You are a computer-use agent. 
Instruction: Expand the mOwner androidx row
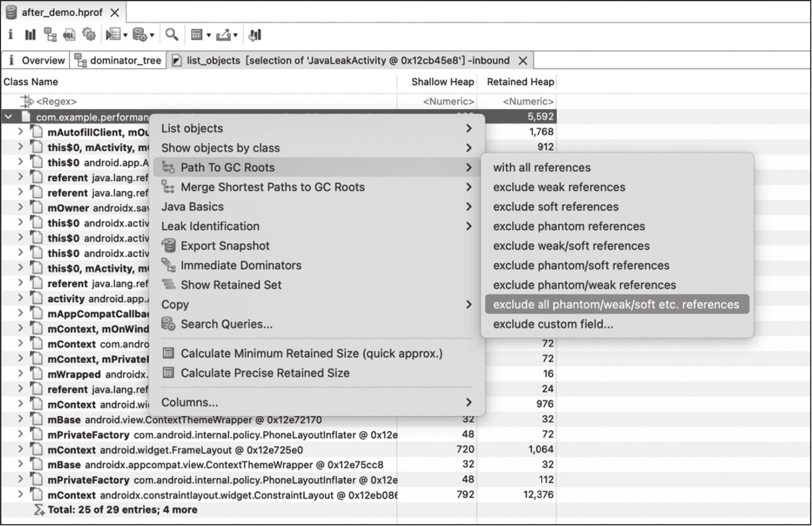[20, 207]
